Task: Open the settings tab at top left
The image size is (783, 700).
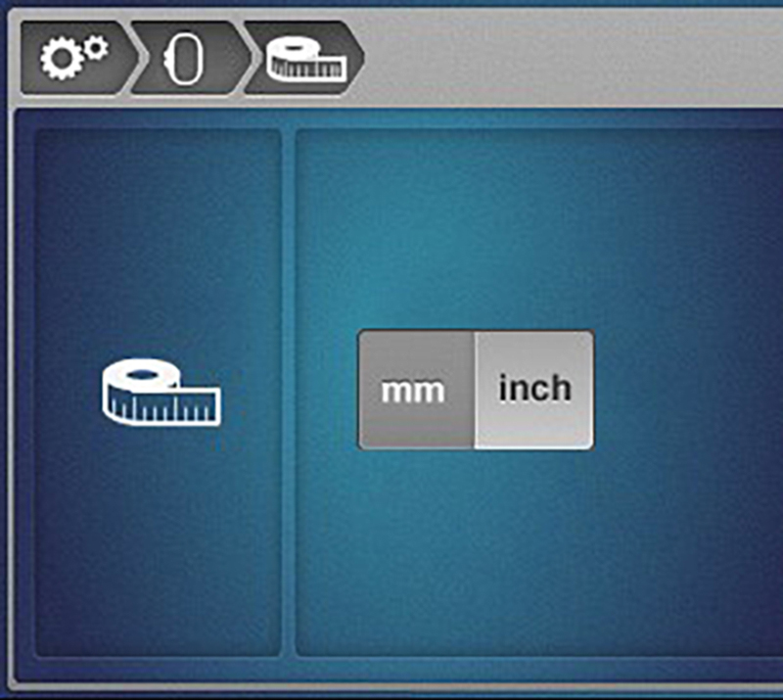Action: click(x=73, y=60)
